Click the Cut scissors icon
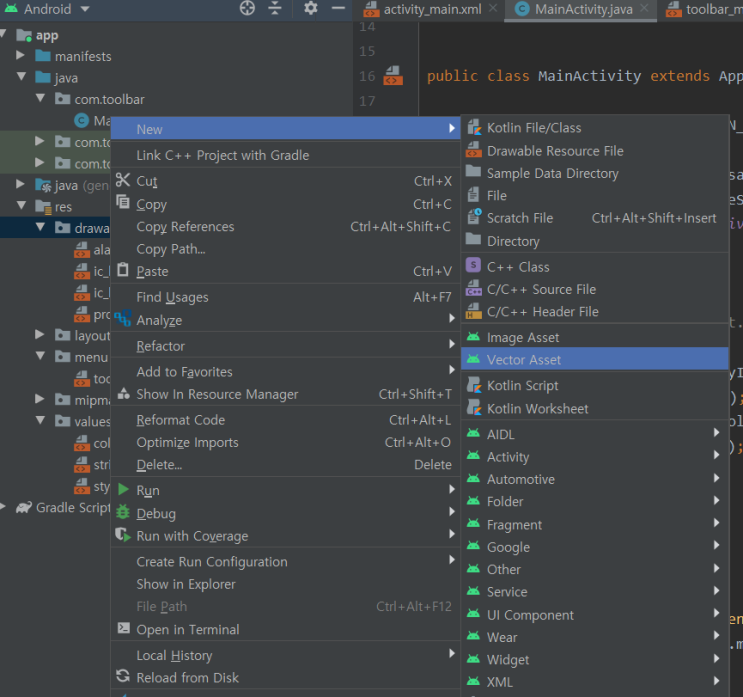 point(123,180)
